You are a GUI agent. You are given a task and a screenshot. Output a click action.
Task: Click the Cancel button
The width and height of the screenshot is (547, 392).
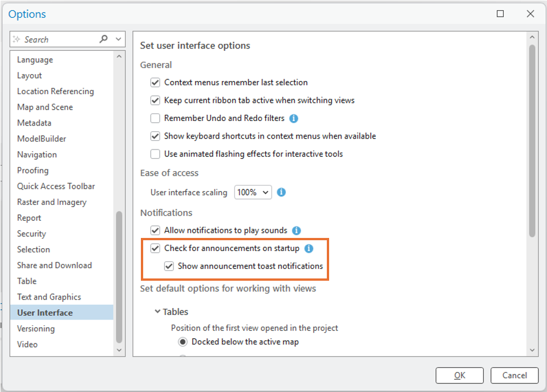514,375
